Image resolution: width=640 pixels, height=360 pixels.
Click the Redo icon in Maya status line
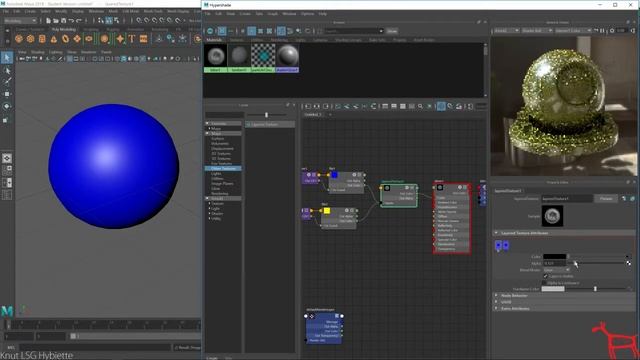click(x=79, y=20)
